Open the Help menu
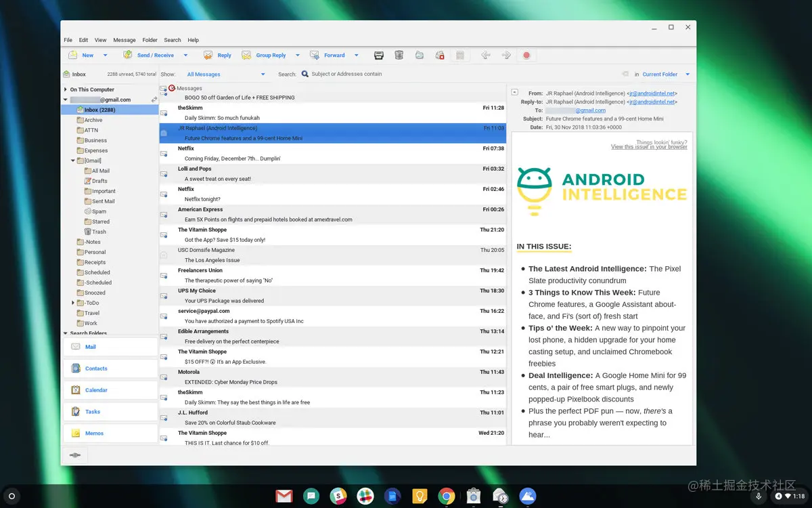This screenshot has height=508, width=812. [x=193, y=40]
